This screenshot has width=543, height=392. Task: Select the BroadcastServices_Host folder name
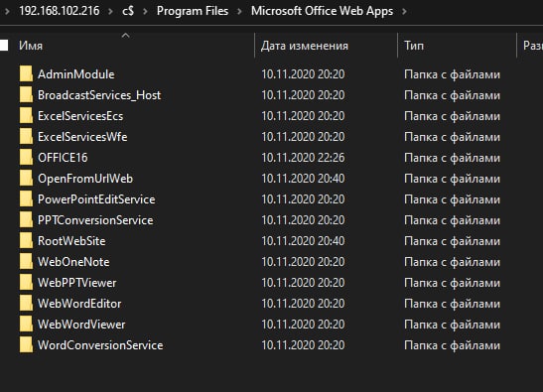click(x=99, y=95)
